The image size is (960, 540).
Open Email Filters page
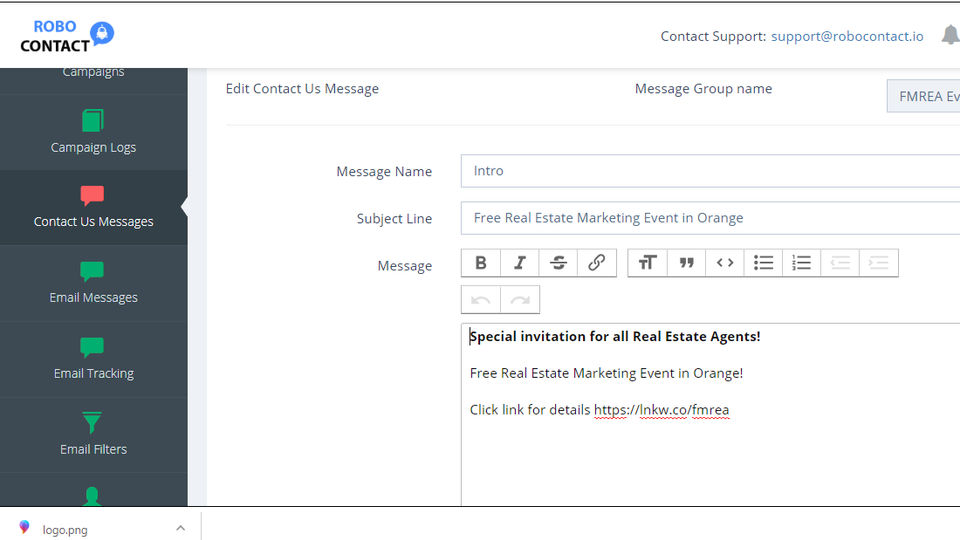[x=93, y=435]
